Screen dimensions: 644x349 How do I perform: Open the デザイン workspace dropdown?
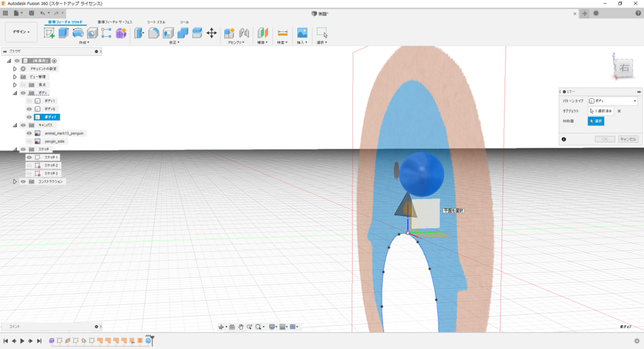[x=21, y=32]
